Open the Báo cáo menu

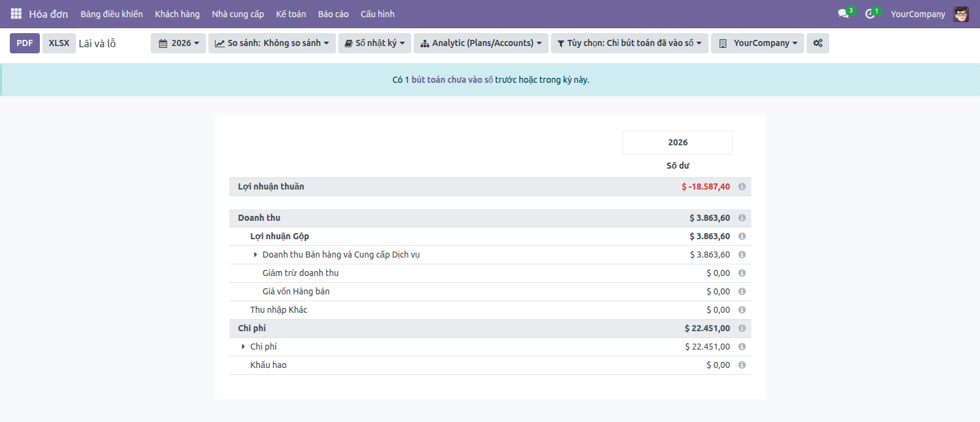pos(333,13)
